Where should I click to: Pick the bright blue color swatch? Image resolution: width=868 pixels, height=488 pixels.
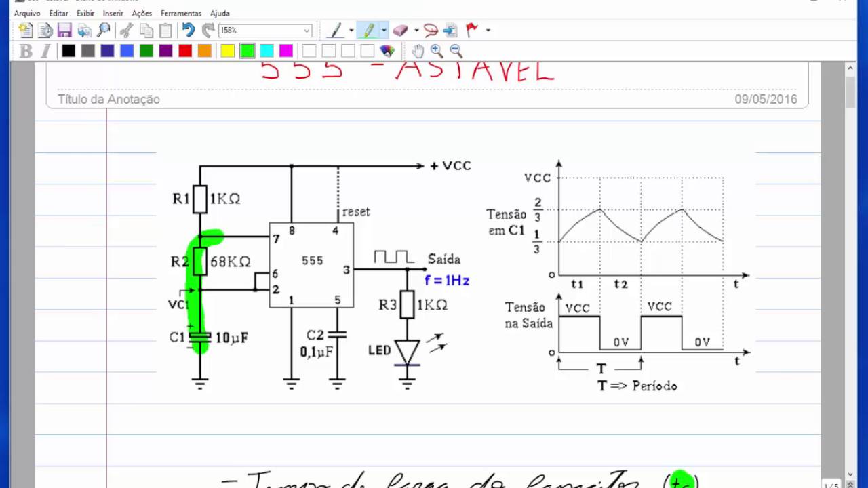pyautogui.click(x=127, y=51)
